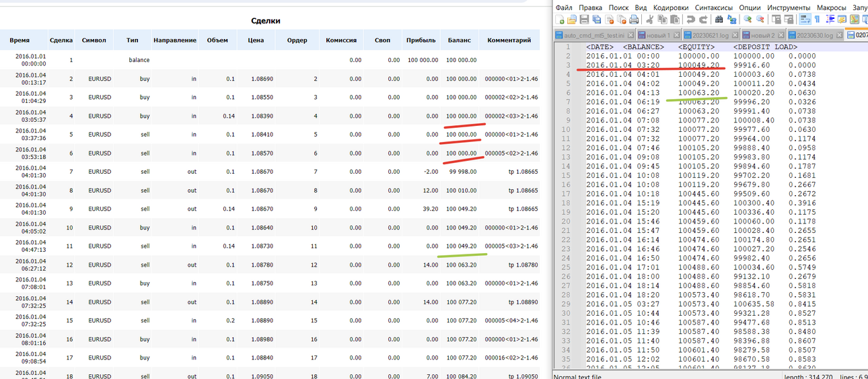Open user-defined language toolbar icon
This screenshot has height=379, width=868.
pyautogui.click(x=842, y=20)
